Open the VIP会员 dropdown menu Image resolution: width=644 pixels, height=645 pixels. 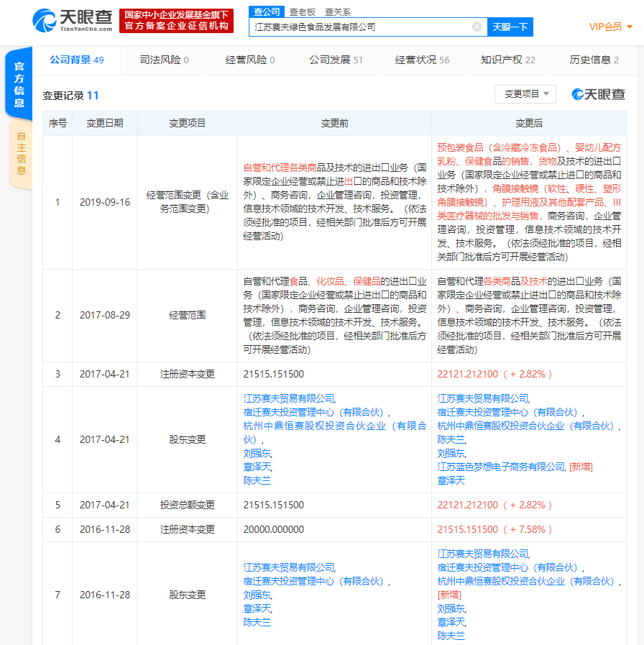click(x=610, y=27)
